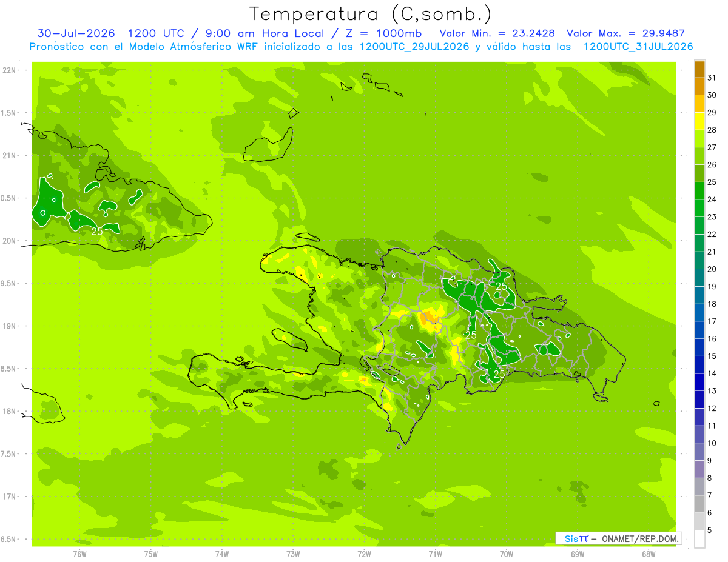This screenshot has width=728, height=562.
Task: Click legend value "10"
Action: (x=712, y=443)
